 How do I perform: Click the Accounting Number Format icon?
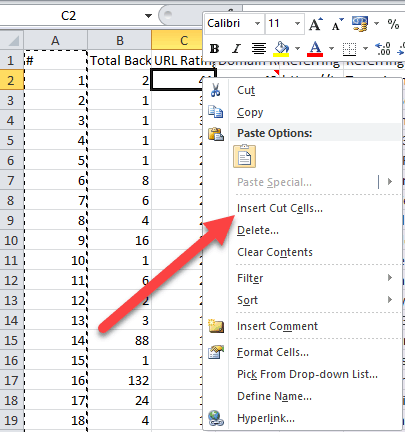tap(360, 24)
